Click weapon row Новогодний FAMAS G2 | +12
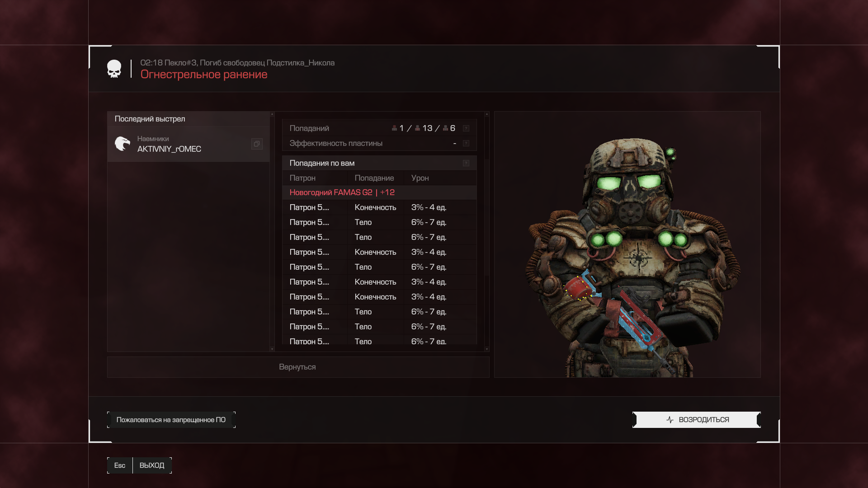The height and width of the screenshot is (488, 868). click(379, 192)
